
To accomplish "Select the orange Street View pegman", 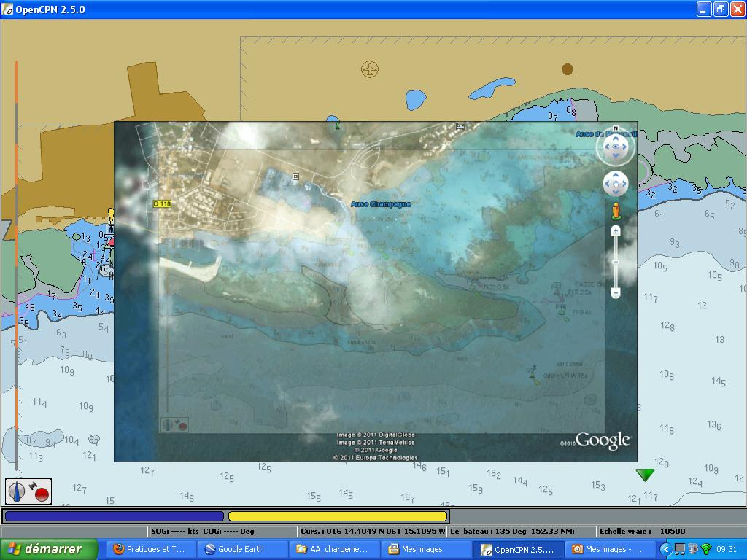I will [x=616, y=211].
